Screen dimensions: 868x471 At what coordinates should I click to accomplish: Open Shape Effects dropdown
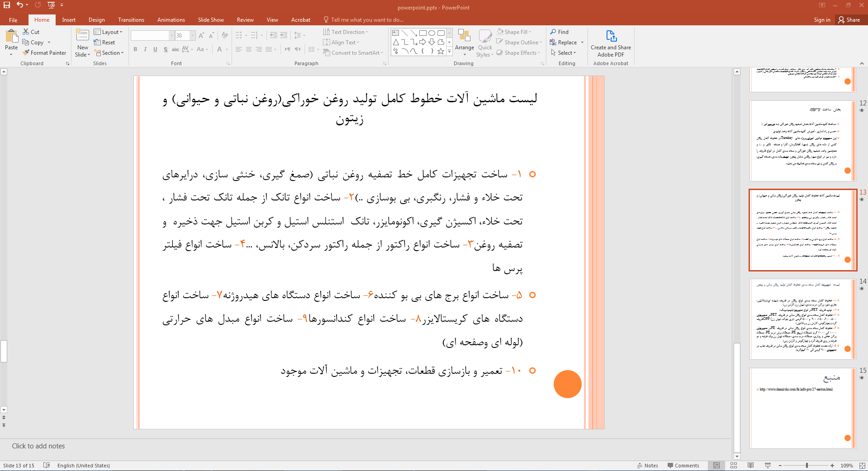[518, 52]
